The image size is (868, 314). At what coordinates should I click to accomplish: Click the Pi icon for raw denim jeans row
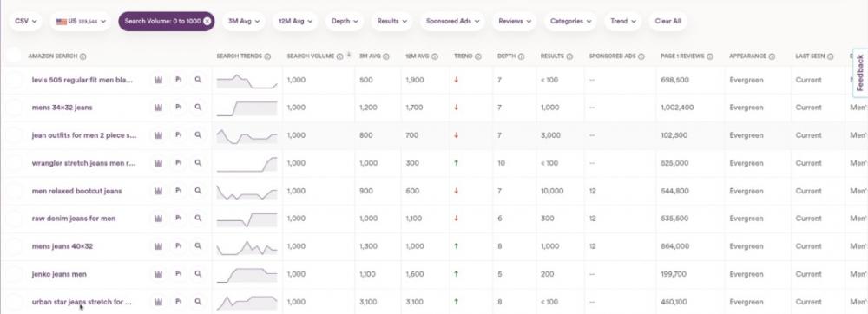click(178, 219)
